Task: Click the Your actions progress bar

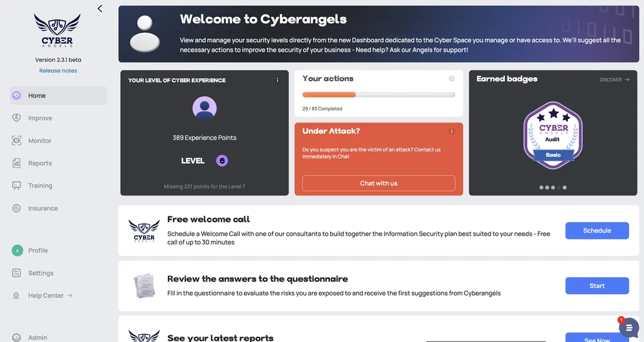Action: [379, 95]
